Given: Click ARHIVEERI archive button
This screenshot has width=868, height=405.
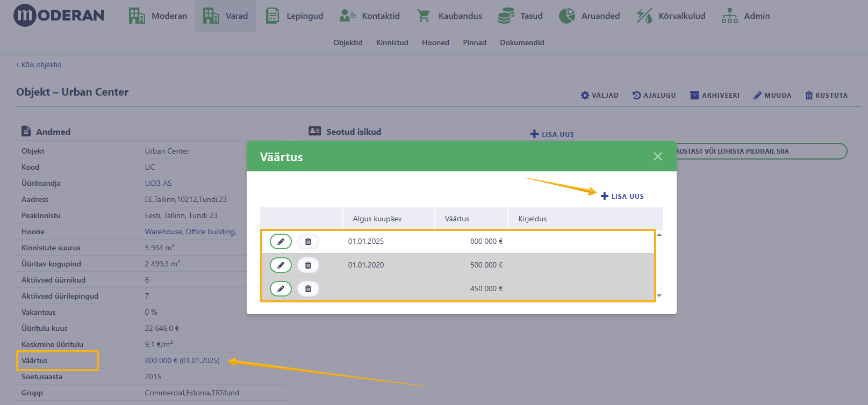Looking at the screenshot, I should pyautogui.click(x=715, y=95).
